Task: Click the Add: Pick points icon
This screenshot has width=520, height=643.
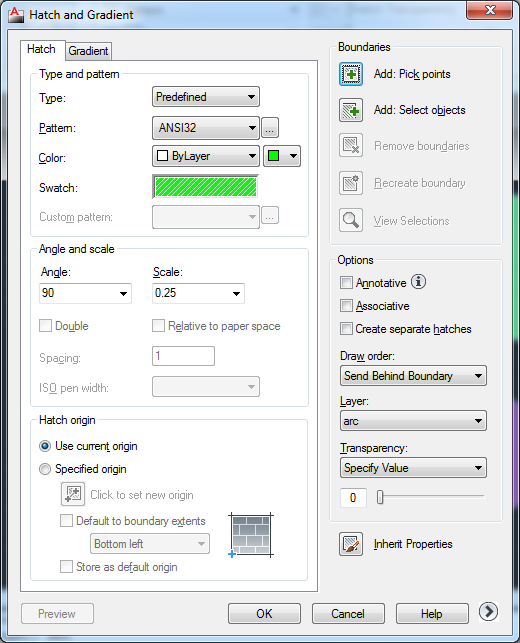Action: click(x=351, y=74)
